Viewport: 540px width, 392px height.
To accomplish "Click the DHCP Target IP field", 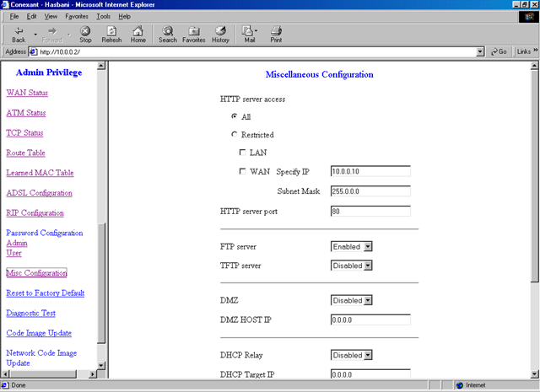I will coord(370,374).
